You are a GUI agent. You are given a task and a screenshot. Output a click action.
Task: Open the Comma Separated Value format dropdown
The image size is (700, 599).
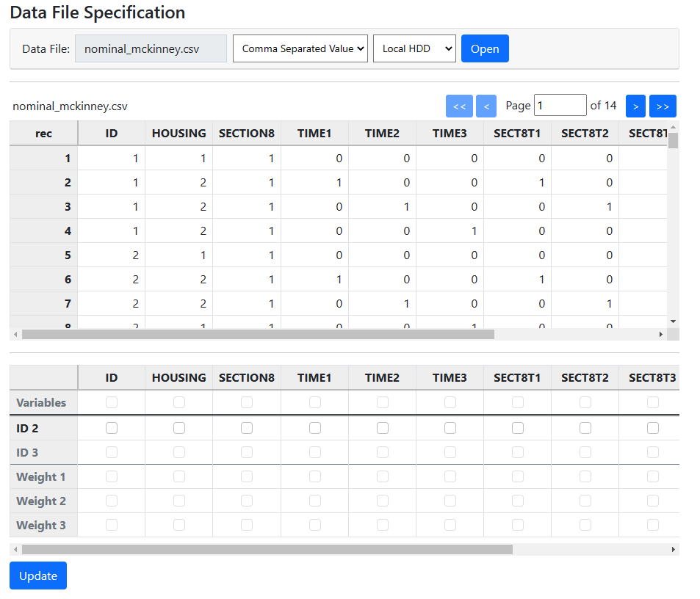coord(300,48)
